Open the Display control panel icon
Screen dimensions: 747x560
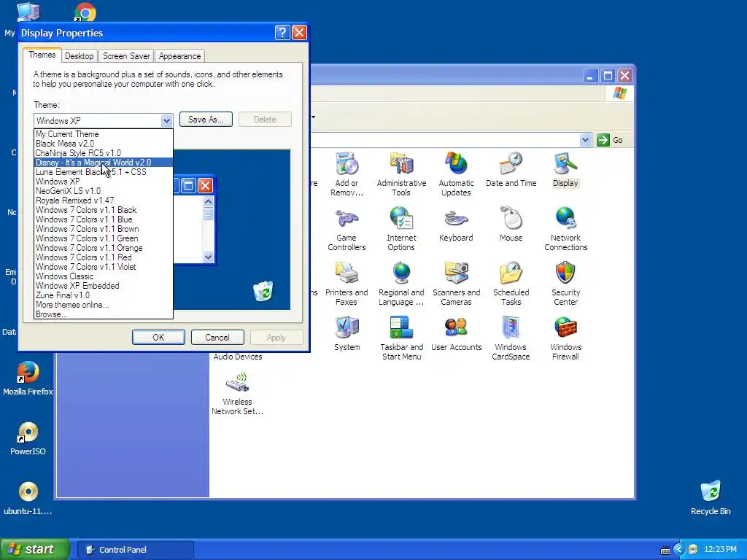[565, 169]
